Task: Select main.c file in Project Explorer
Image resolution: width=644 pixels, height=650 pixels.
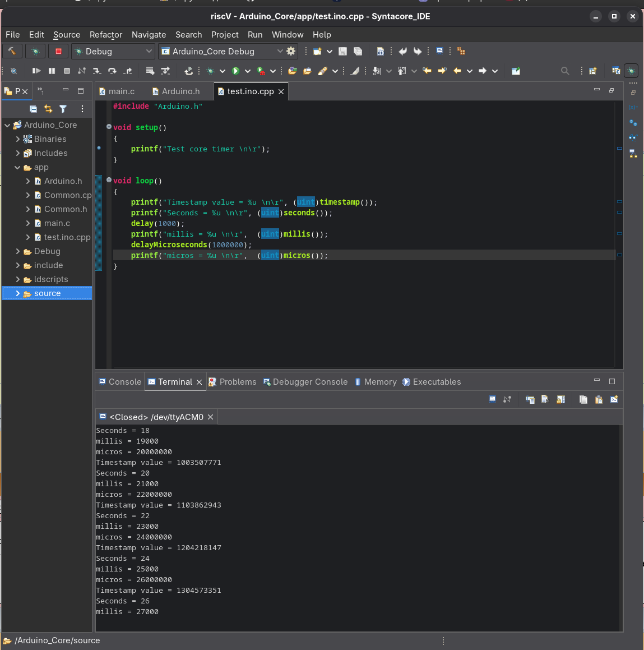Action: tap(57, 223)
